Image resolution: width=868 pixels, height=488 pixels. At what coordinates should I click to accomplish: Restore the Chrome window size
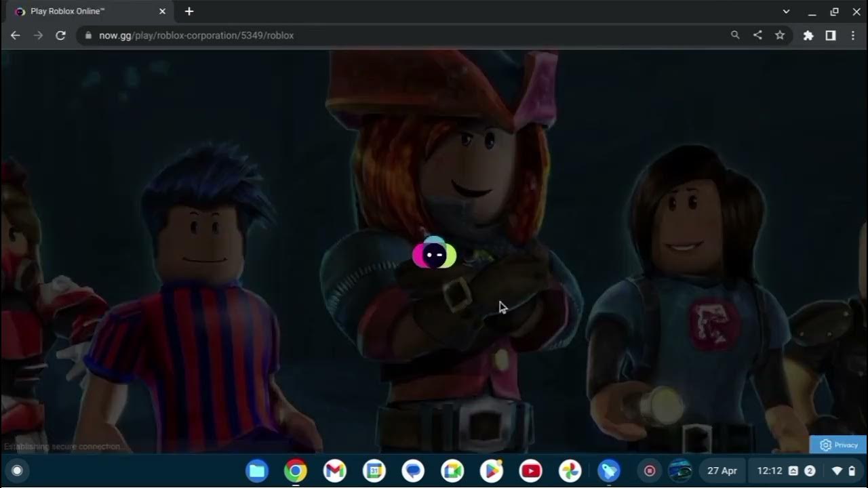(835, 12)
